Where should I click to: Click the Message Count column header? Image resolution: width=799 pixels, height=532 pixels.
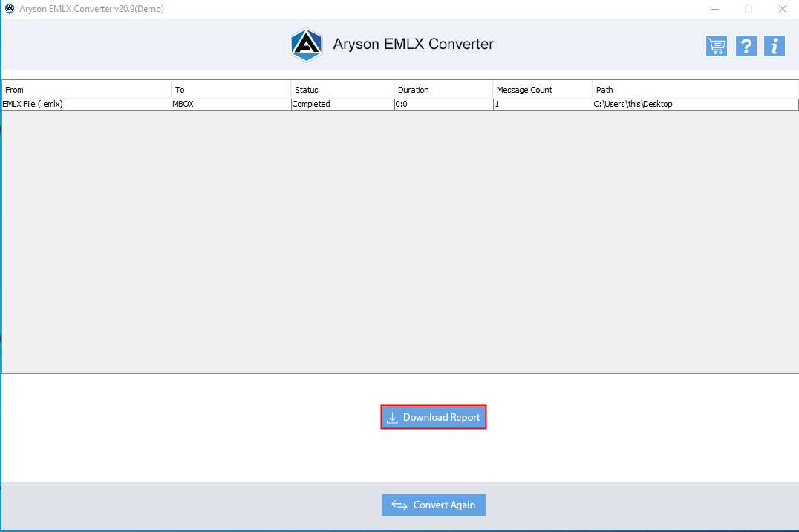pos(543,90)
